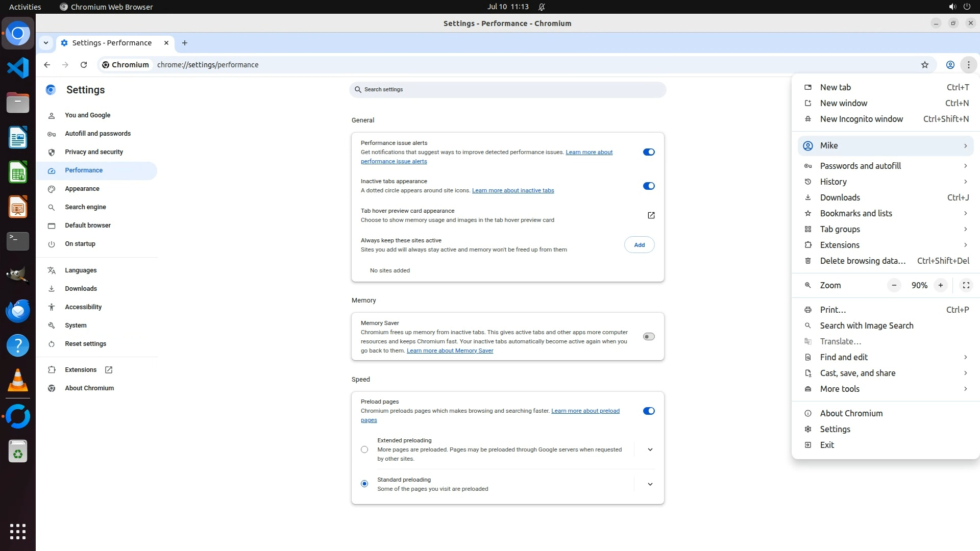Click the bookmark star icon in address bar
The image size is (980, 551).
pyautogui.click(x=924, y=65)
